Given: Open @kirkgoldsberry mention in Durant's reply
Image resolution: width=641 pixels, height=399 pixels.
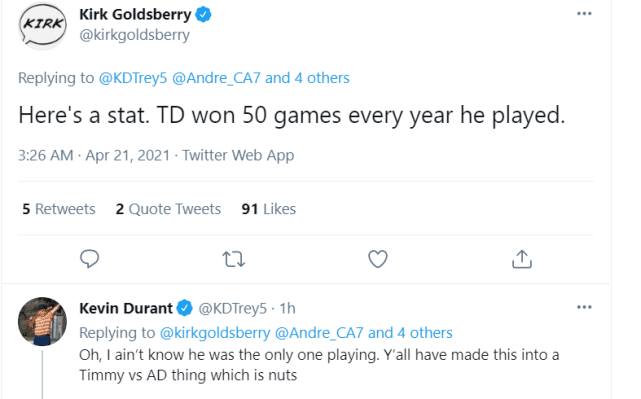Looking at the screenshot, I should [215, 332].
